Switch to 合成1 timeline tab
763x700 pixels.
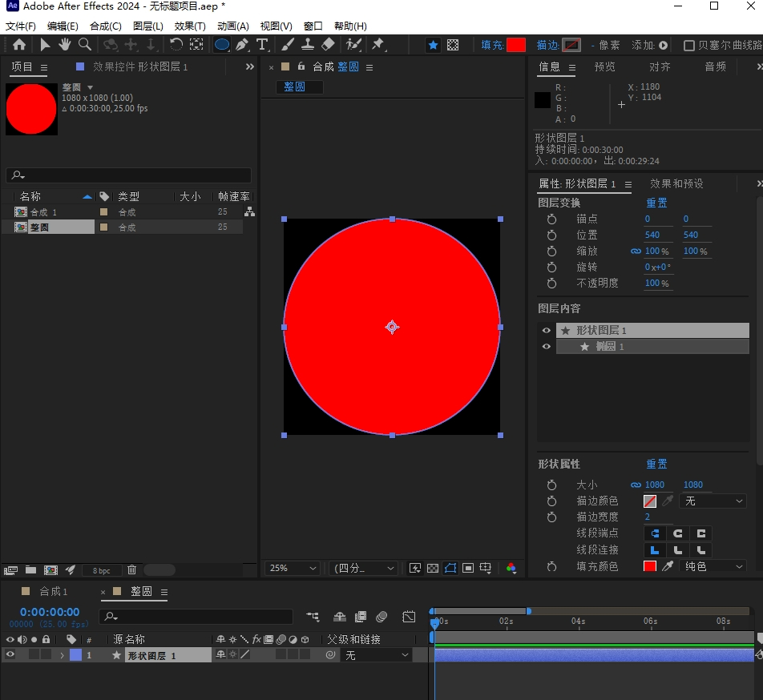click(53, 591)
